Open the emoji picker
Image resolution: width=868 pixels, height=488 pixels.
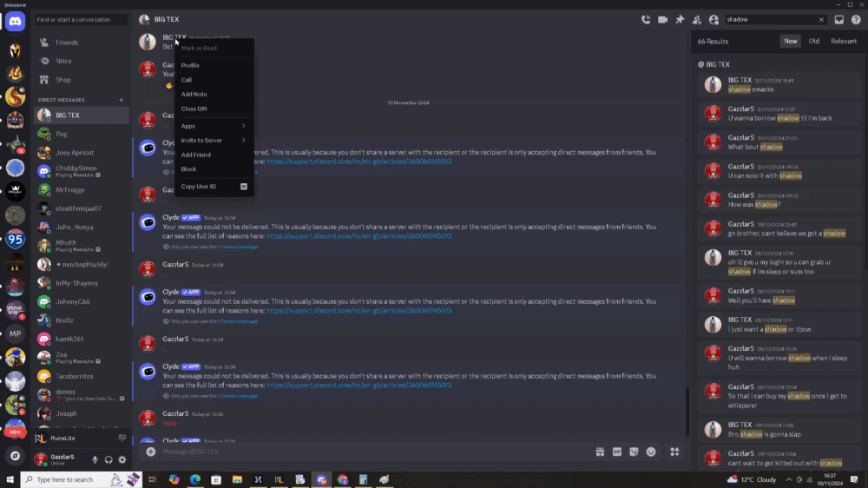(x=651, y=452)
